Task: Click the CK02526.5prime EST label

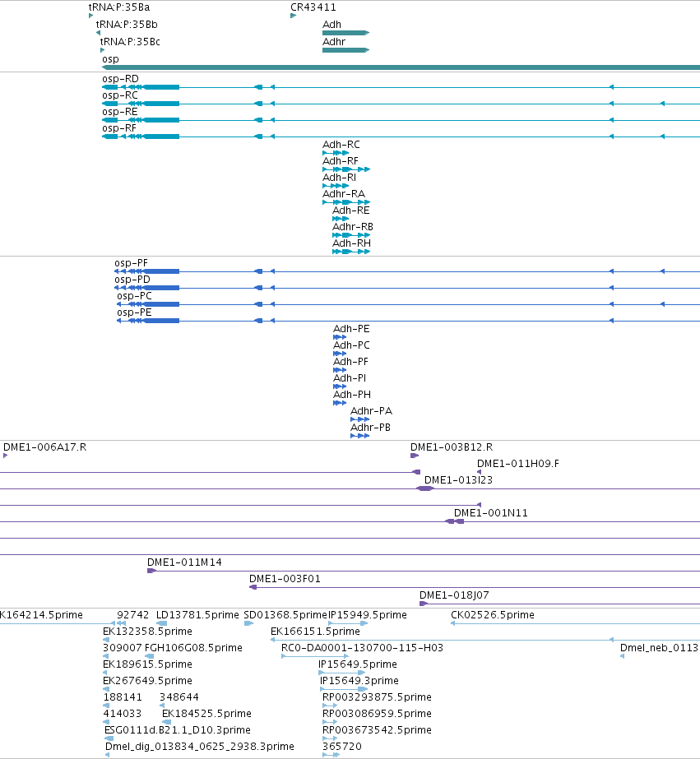Action: [493, 615]
